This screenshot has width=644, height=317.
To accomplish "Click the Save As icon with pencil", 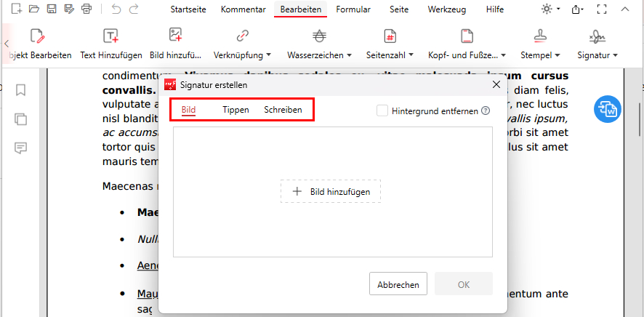I will coord(69,9).
